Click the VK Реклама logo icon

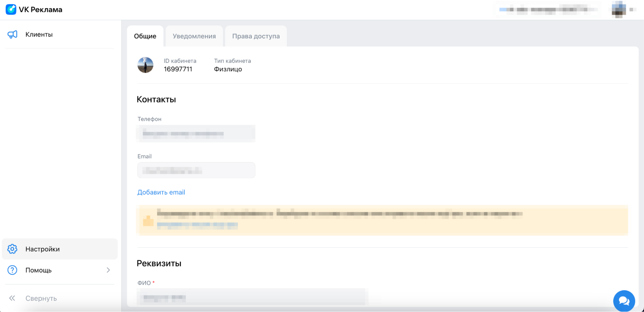(x=11, y=9)
